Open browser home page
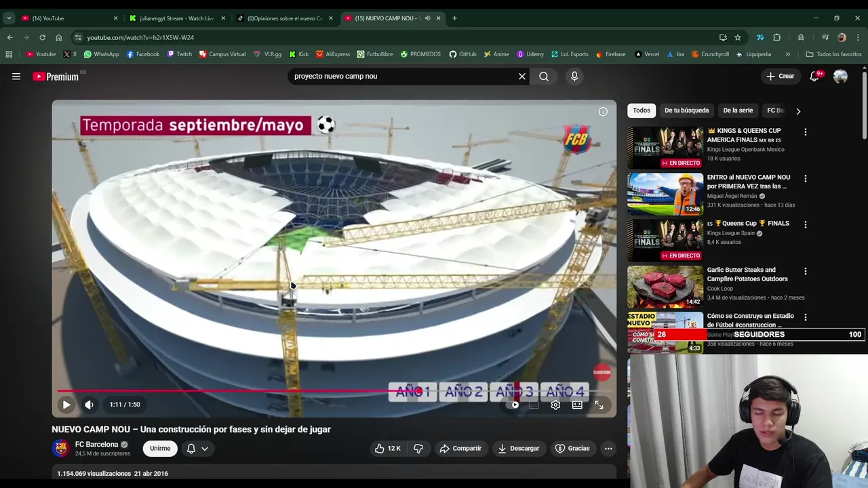The height and width of the screenshot is (488, 868). coord(59,37)
